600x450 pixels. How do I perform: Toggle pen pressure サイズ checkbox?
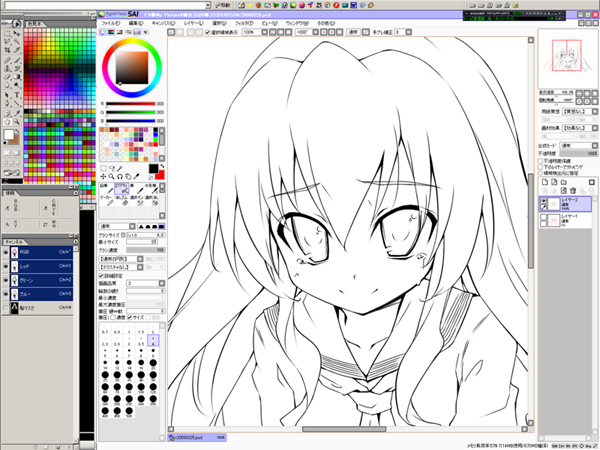pyautogui.click(x=130, y=317)
